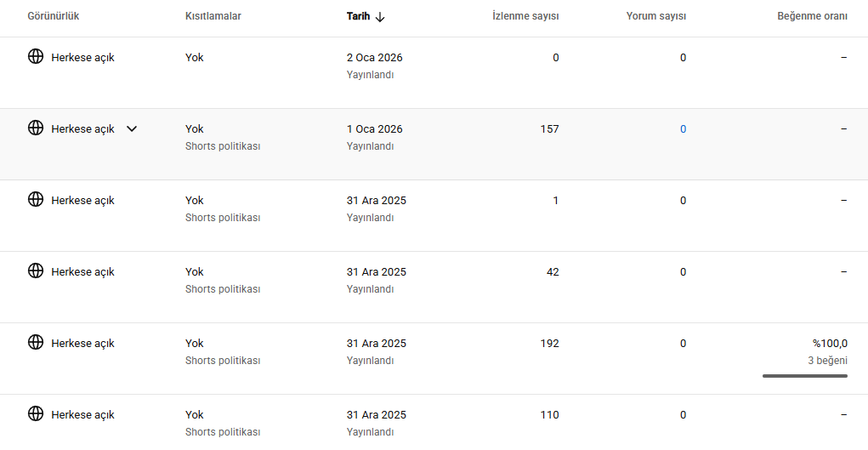
Task: Click Shorts politikası on 1 Oca 2026 row
Action: pos(223,146)
